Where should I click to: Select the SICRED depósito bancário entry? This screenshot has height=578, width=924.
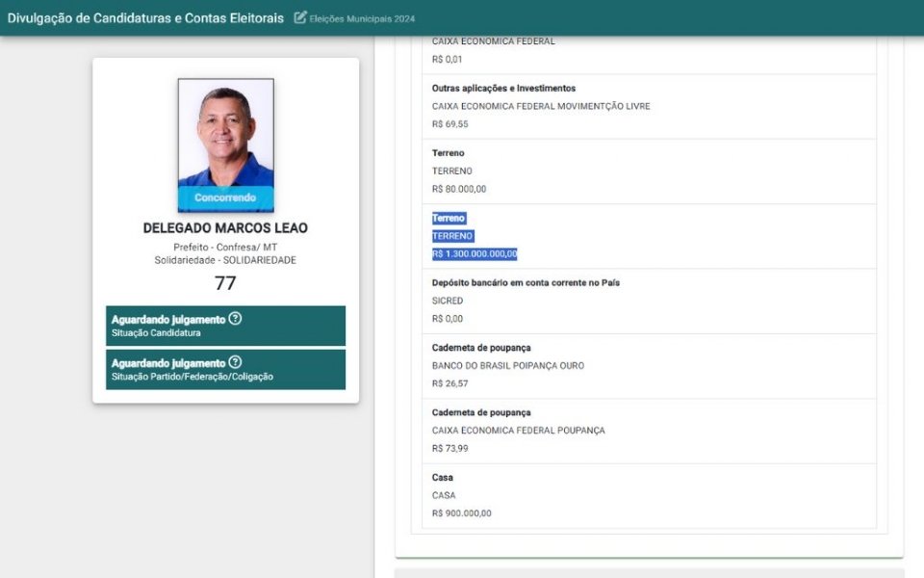[643, 301]
